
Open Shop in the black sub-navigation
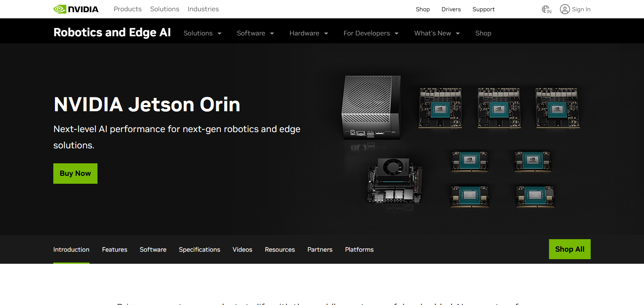tap(483, 33)
